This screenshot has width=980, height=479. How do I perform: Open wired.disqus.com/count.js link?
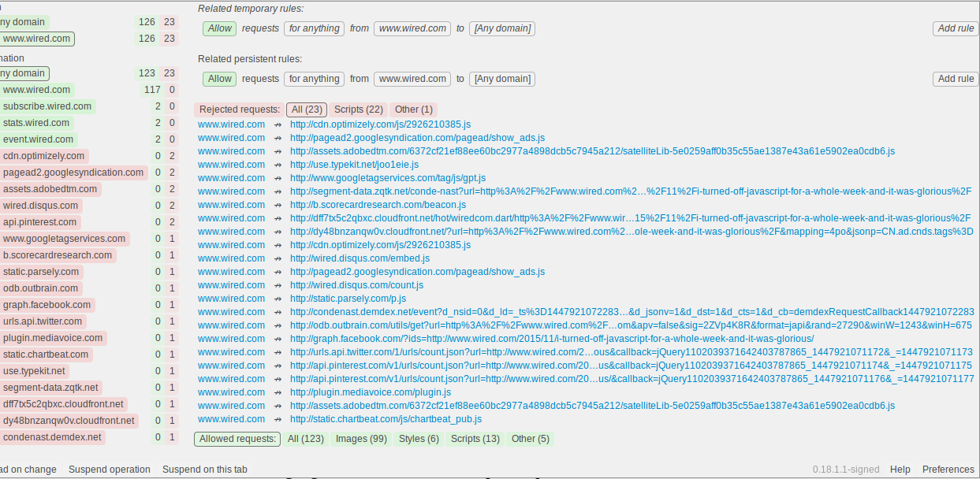pyautogui.click(x=356, y=285)
